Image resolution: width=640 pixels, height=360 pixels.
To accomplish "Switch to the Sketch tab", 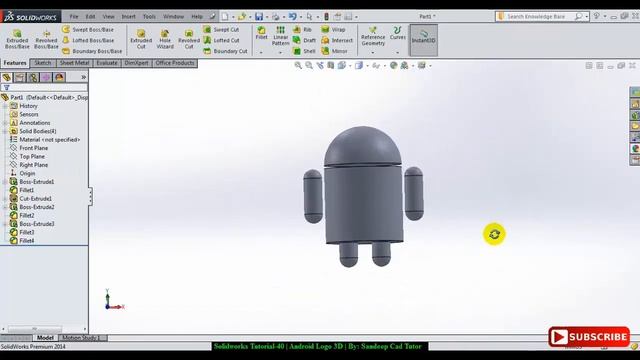I will [x=42, y=63].
